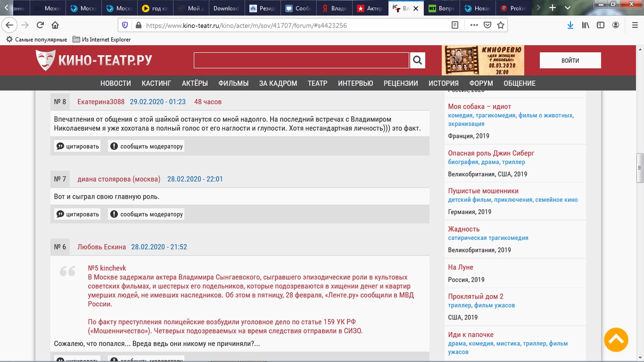Toggle the sidebar panel icon
This screenshot has height=362, width=644.
(x=601, y=25)
